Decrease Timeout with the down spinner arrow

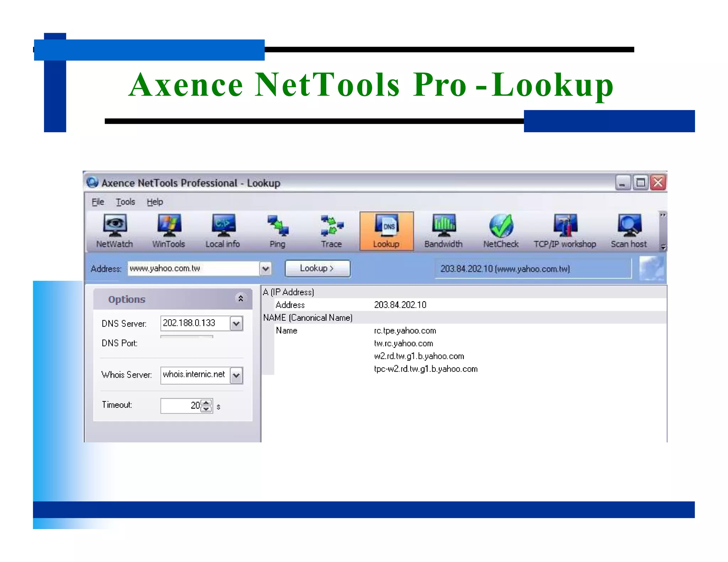206,409
